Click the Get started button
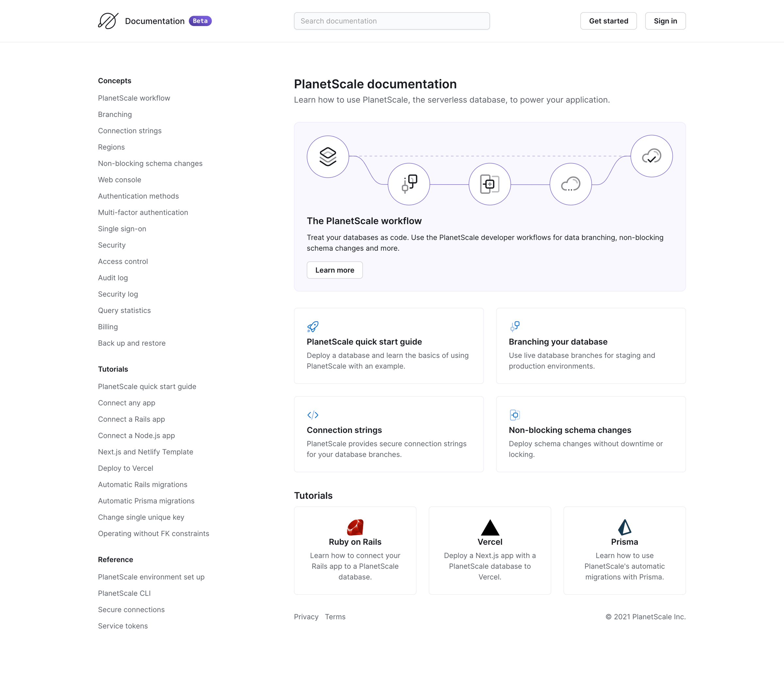The image size is (784, 679). point(608,21)
